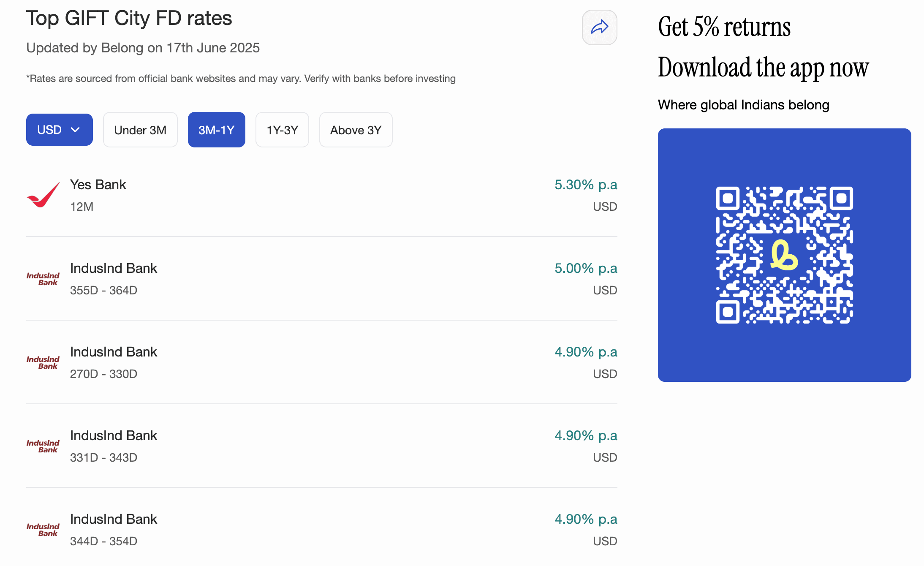
Task: Click IndusInd logo for 270D - 330D
Action: coord(43,362)
